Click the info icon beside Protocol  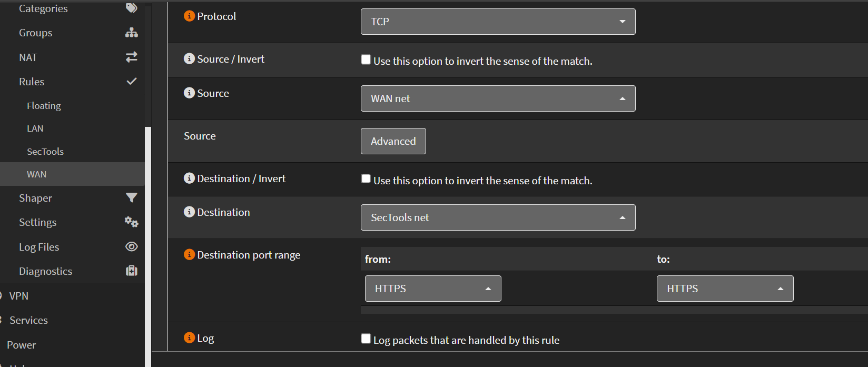click(189, 16)
